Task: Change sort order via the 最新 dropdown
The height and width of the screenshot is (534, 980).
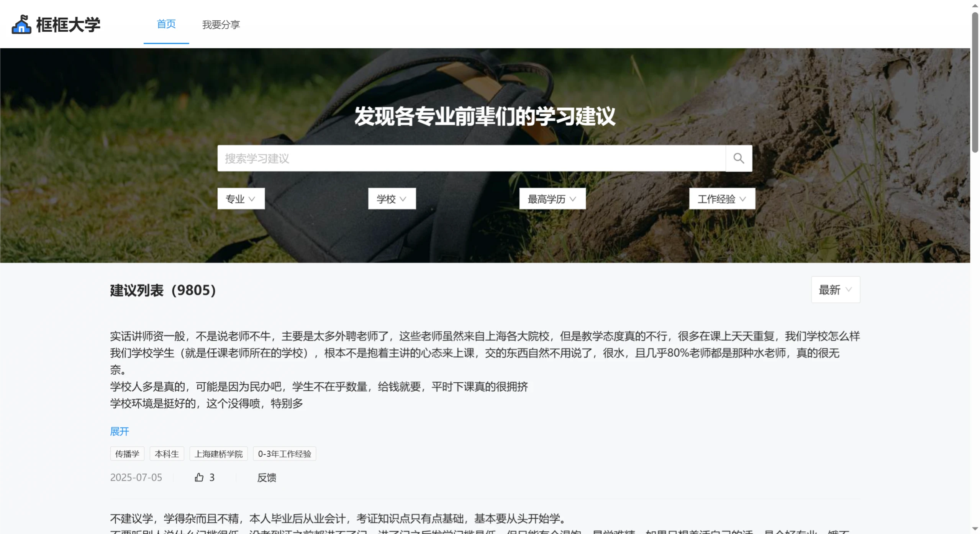Action: click(x=836, y=290)
